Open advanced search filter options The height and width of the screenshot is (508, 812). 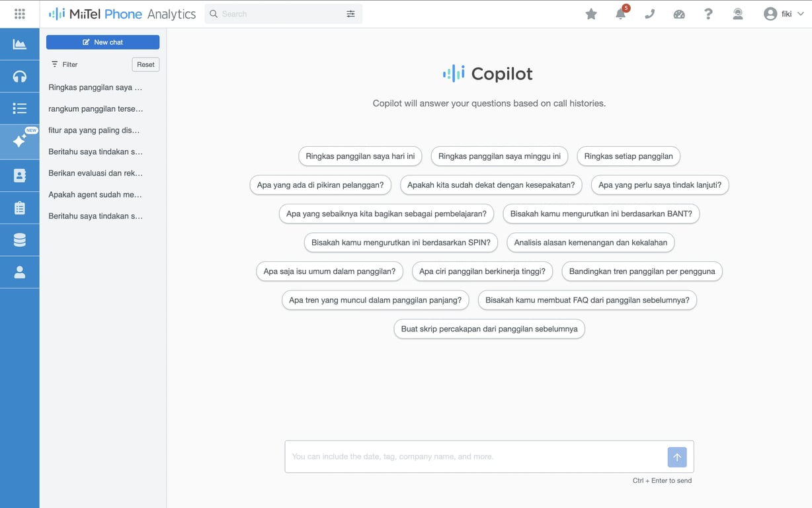point(351,13)
